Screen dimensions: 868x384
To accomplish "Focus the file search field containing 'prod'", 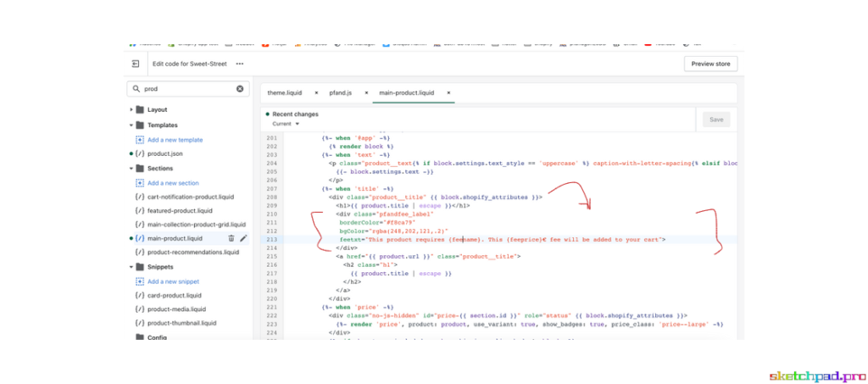I will point(188,88).
